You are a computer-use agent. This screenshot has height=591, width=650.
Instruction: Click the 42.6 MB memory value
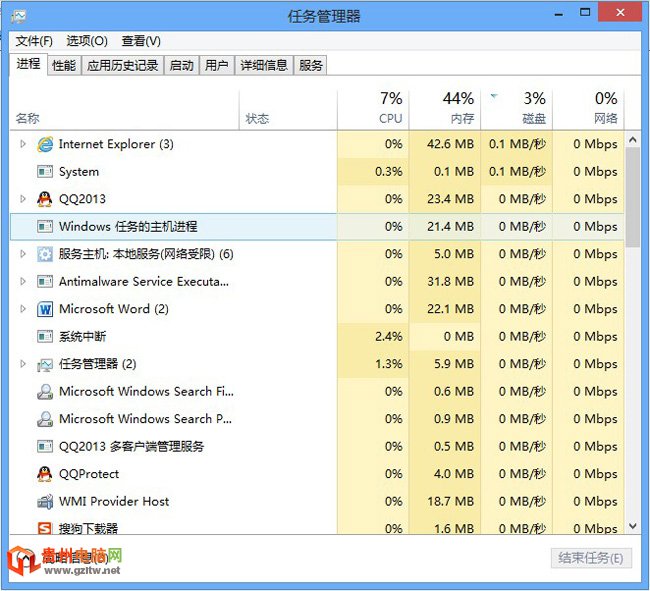pos(450,144)
